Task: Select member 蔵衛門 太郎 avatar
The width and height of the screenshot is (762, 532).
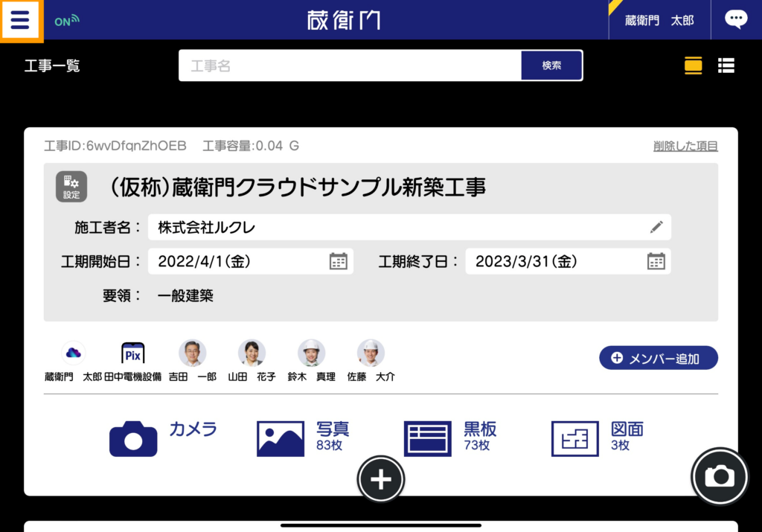Action: click(74, 353)
